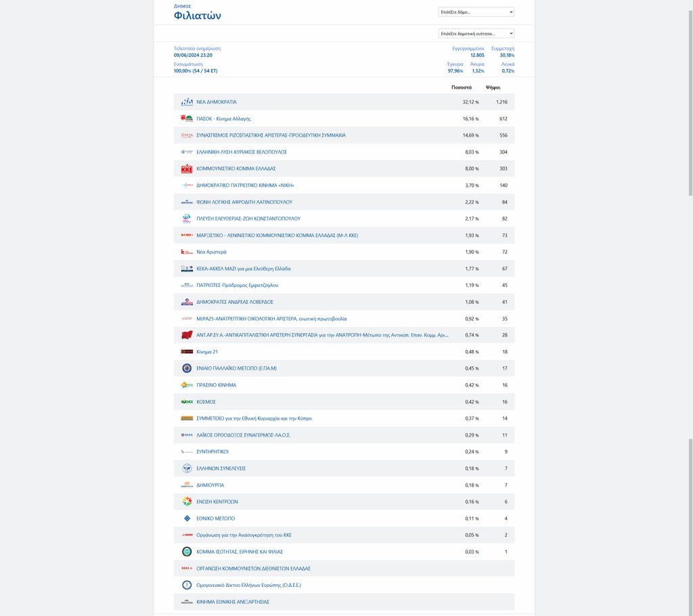Viewport: 693px width, 616px height.
Task: Click the page vertical scrollbar thumb
Action: (x=690, y=103)
